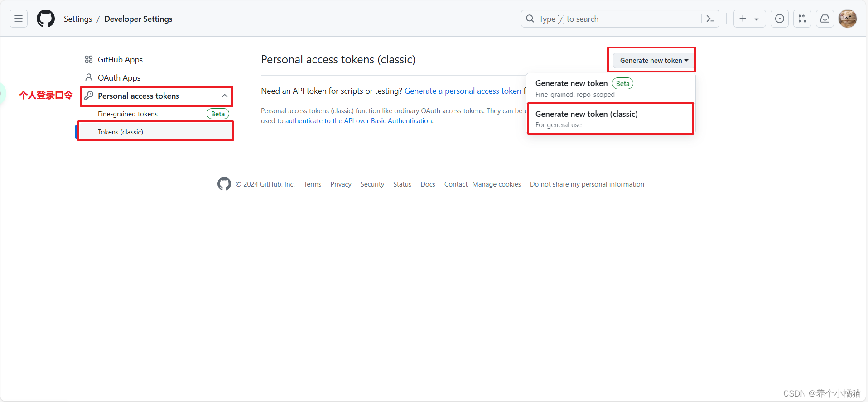Click the plus create-new icon
Image resolution: width=868 pixels, height=402 pixels.
coord(743,19)
